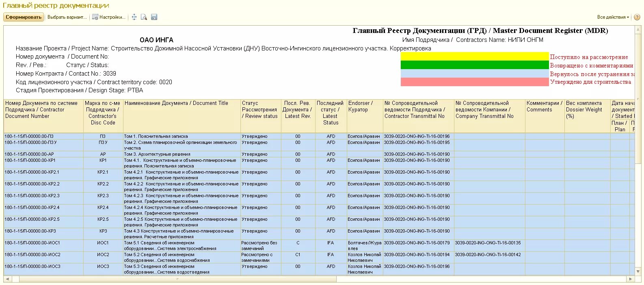Viewport: 644px width, 285px height.
Task: Click revision C1 cell
Action: pos(298,257)
